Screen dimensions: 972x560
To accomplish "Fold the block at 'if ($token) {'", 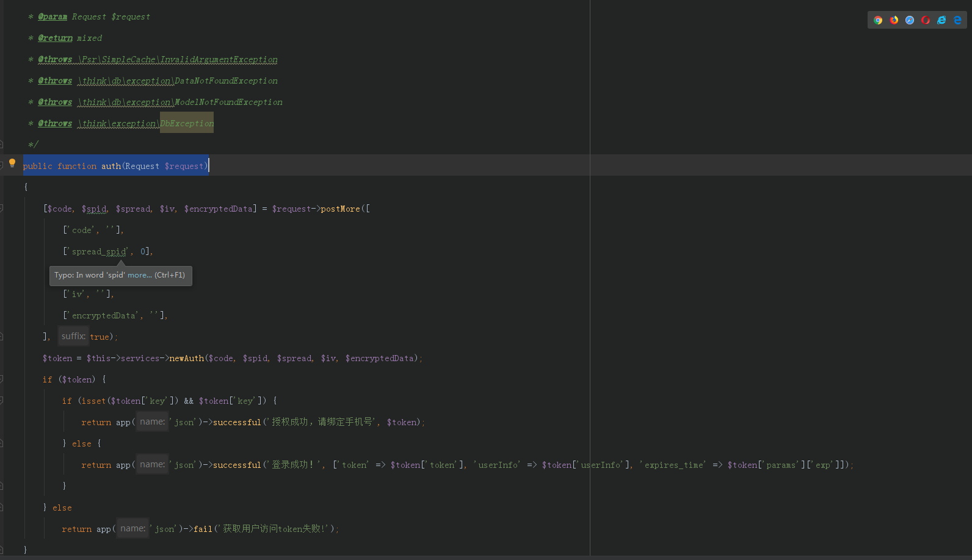I will (2, 379).
